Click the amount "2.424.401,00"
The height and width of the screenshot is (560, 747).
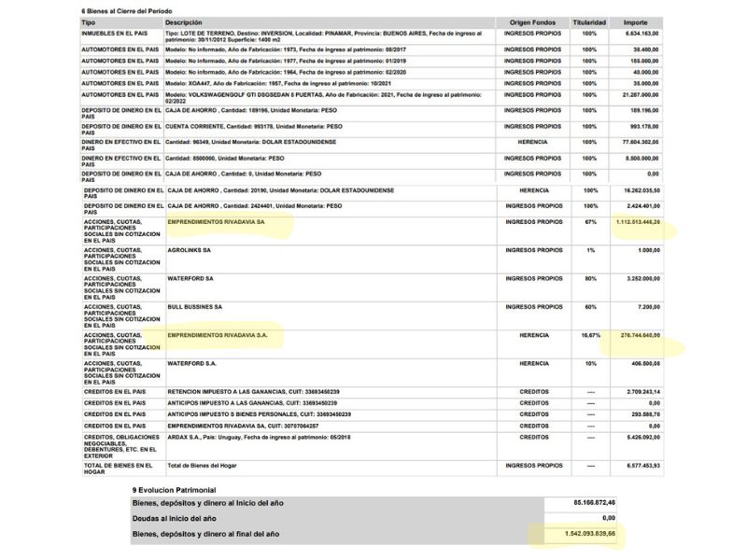click(643, 206)
